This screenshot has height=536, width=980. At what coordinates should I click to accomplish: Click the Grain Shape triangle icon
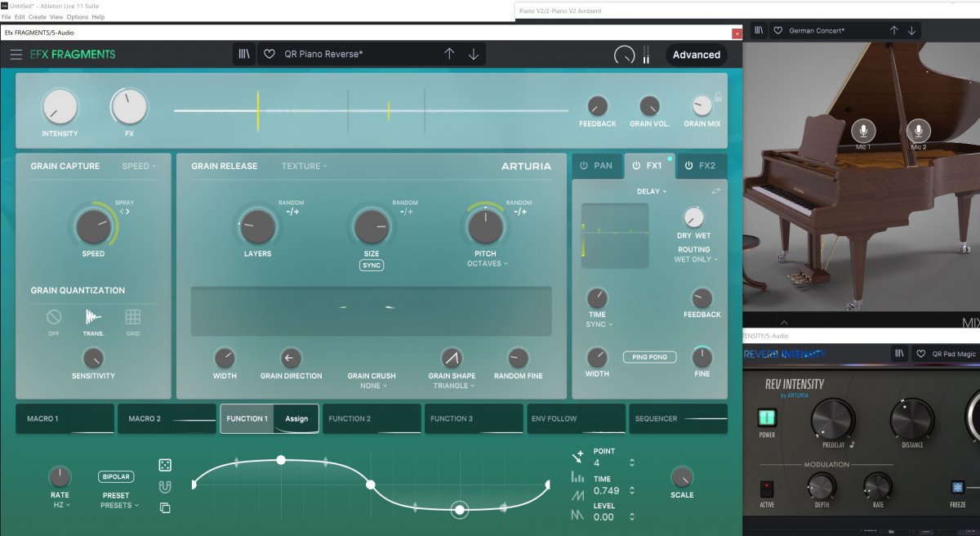point(452,358)
